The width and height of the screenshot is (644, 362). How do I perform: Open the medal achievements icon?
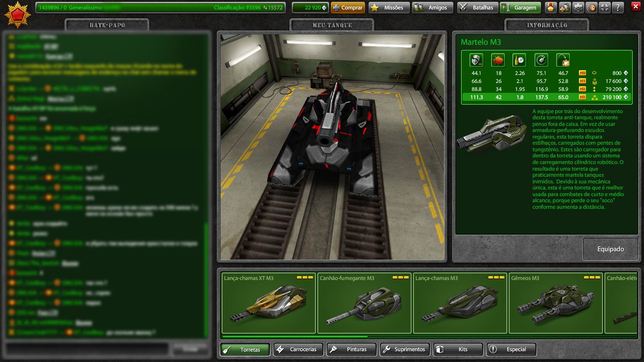551,8
